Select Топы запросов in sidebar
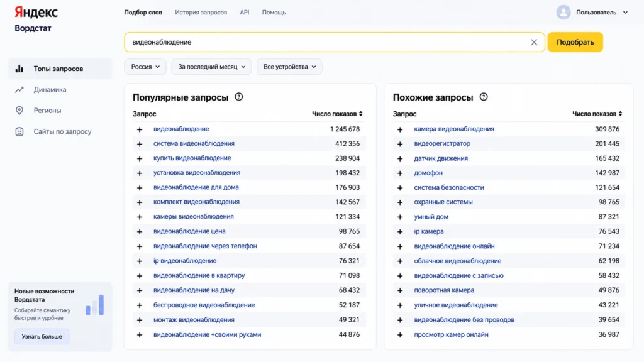The width and height of the screenshot is (644, 362). pyautogui.click(x=60, y=69)
